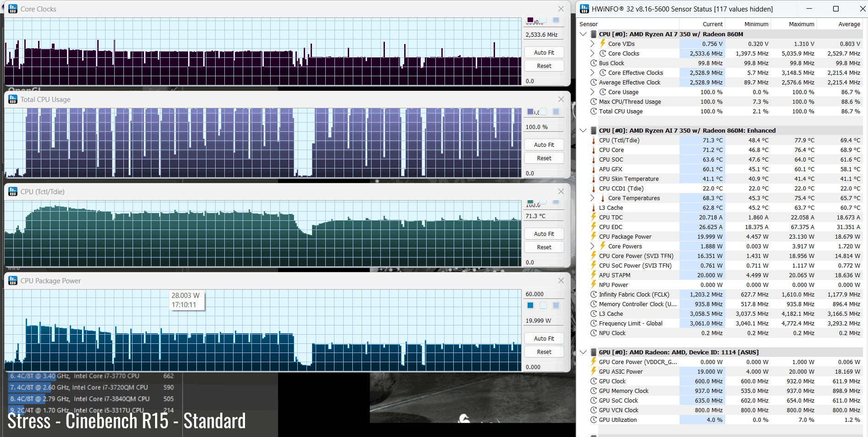Click the thermometer icon next to CPU SOC
868x437 pixels.
click(x=594, y=159)
